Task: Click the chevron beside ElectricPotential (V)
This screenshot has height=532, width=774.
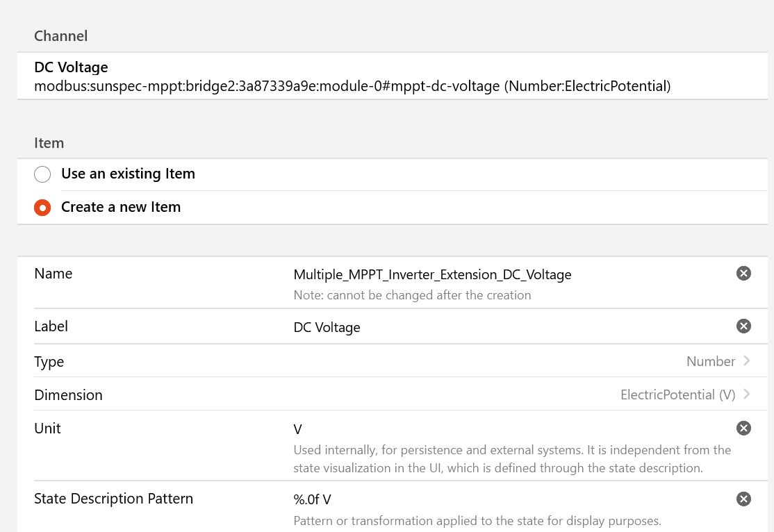Action: (x=748, y=394)
